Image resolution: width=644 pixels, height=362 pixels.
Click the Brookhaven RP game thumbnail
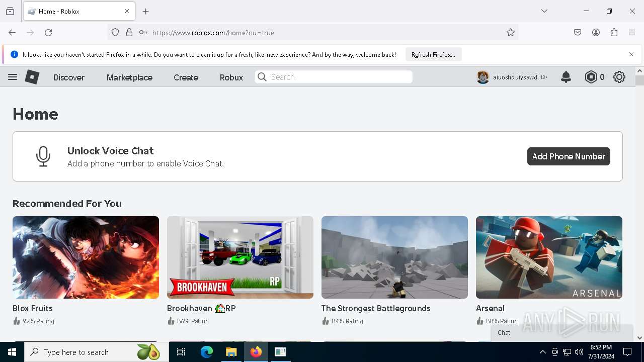tap(240, 257)
